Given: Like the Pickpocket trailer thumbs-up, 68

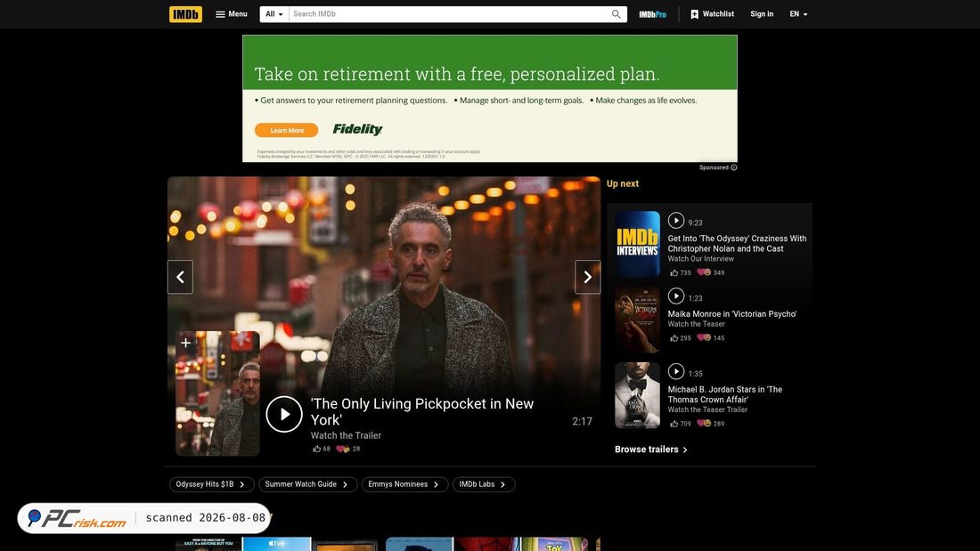Looking at the screenshot, I should coord(322,449).
